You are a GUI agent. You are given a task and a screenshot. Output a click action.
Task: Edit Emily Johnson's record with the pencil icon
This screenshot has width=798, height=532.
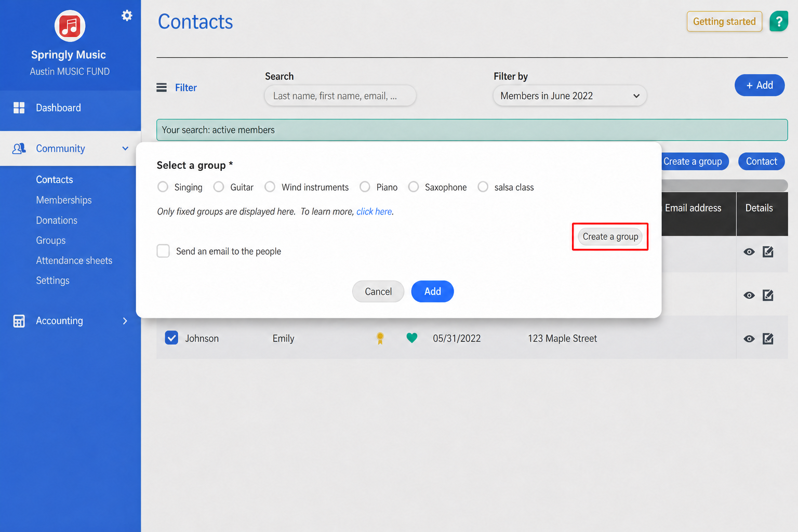pyautogui.click(x=768, y=339)
